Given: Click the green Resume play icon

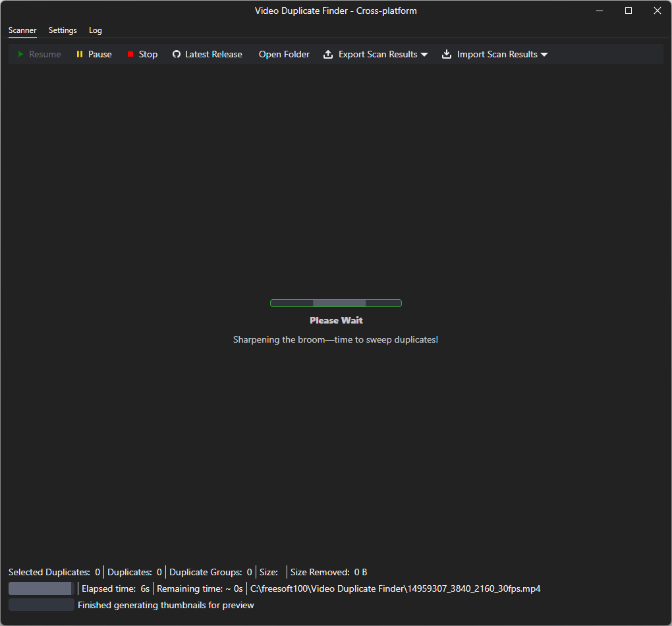Looking at the screenshot, I should (21, 55).
